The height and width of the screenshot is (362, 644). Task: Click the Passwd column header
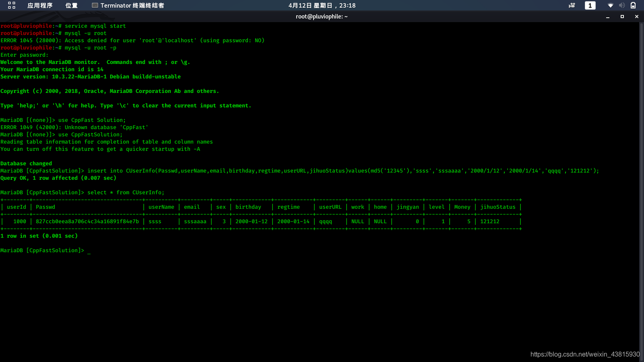pos(45,207)
